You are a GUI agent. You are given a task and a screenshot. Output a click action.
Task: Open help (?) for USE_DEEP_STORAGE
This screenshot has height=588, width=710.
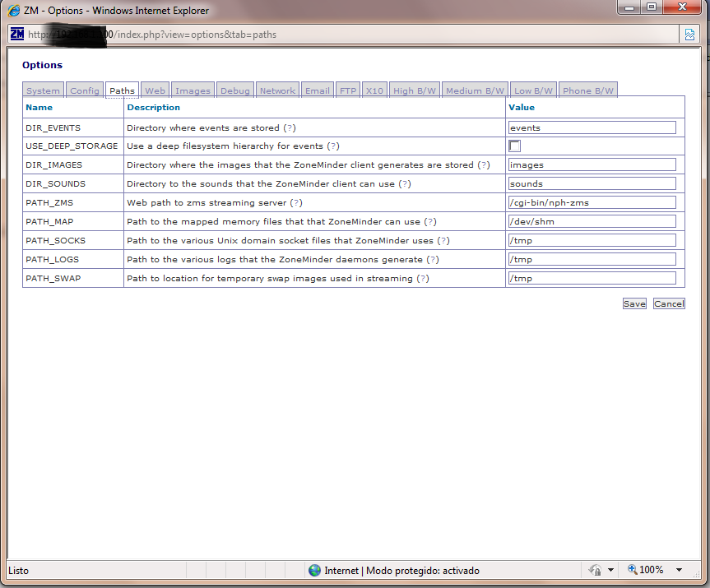333,146
